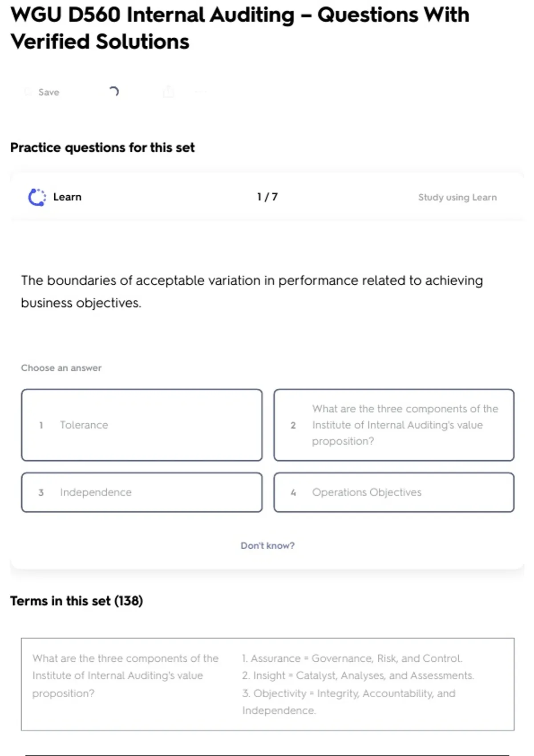Image resolution: width=534 pixels, height=756 pixels.
Task: Select the Tolerance answer
Action: point(142,425)
